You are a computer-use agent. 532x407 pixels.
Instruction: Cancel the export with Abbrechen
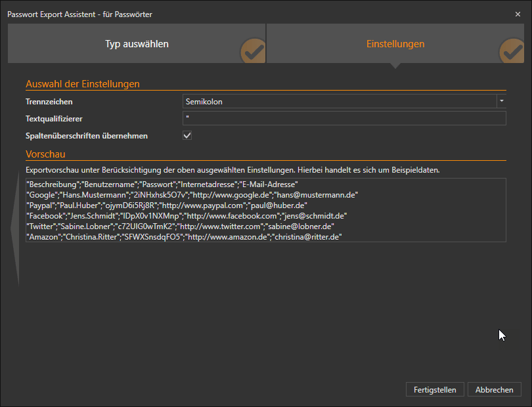coord(494,389)
